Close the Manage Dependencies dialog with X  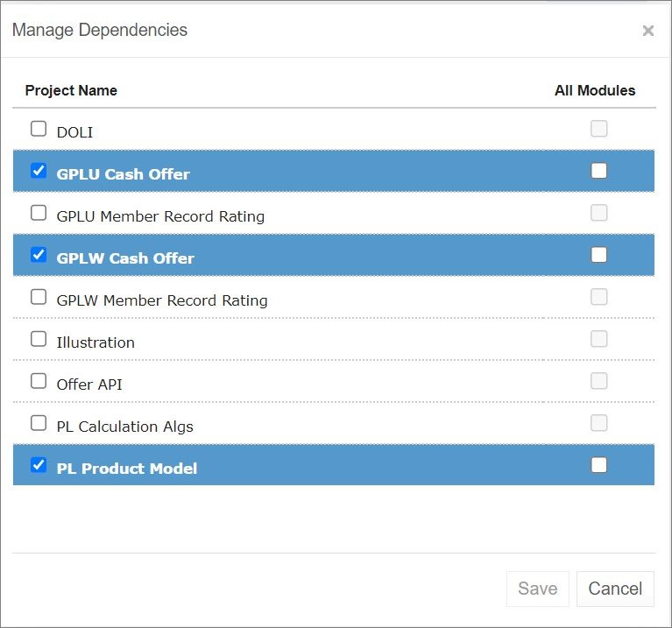(x=647, y=32)
